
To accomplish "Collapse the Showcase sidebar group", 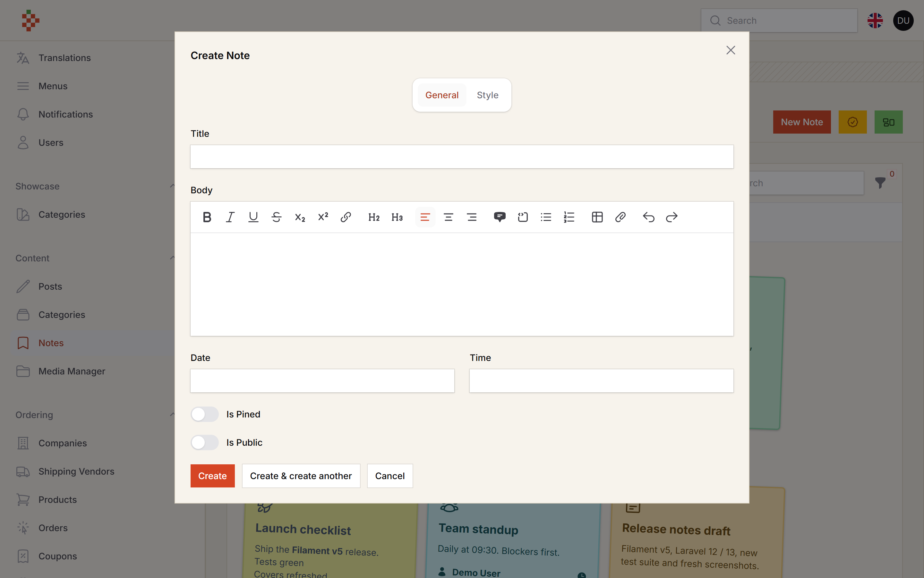I will (x=172, y=186).
